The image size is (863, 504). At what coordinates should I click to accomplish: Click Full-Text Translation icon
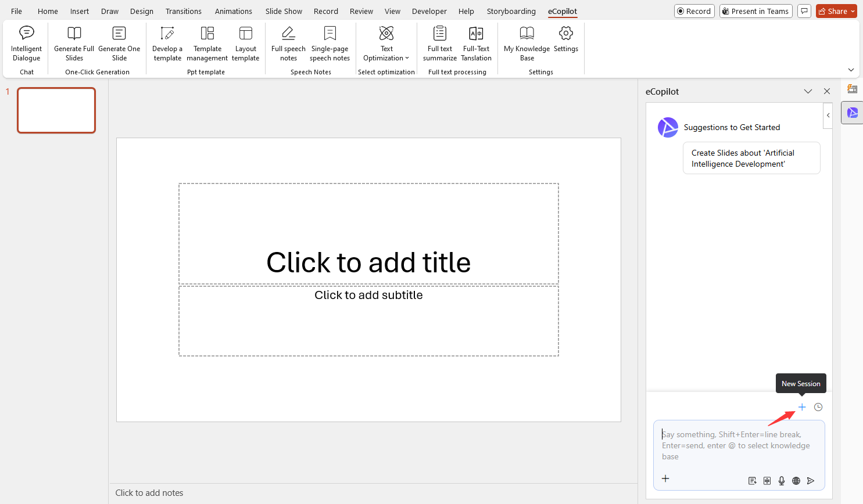[x=476, y=34]
